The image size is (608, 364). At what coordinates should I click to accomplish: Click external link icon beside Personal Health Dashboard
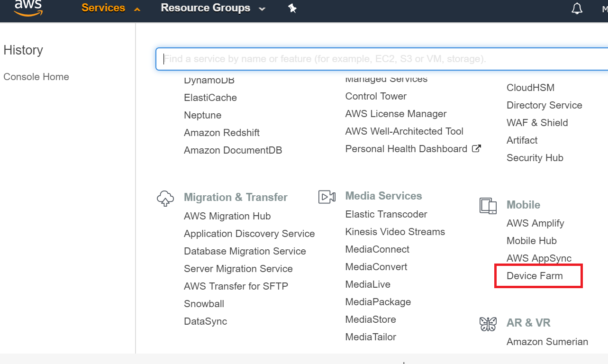pyautogui.click(x=476, y=148)
